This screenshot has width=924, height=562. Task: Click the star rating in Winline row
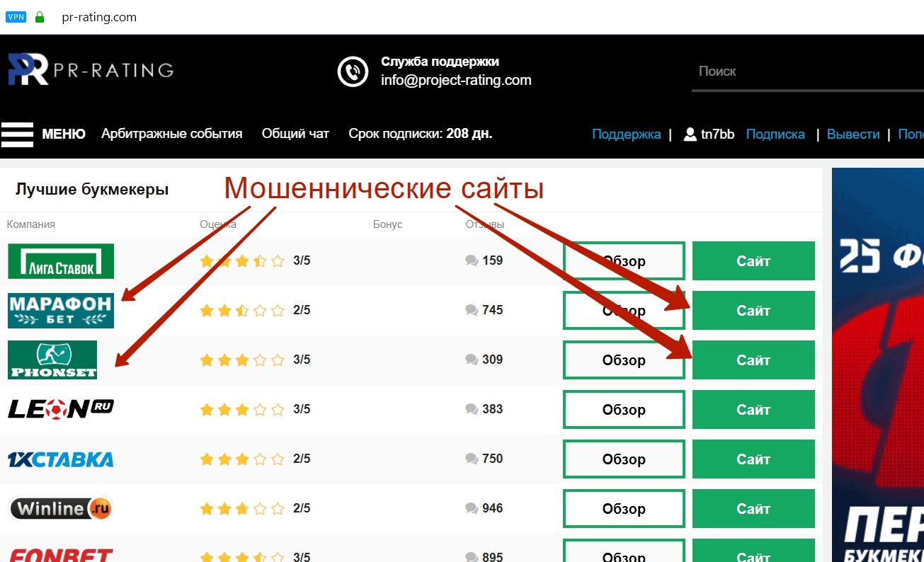pos(242,508)
